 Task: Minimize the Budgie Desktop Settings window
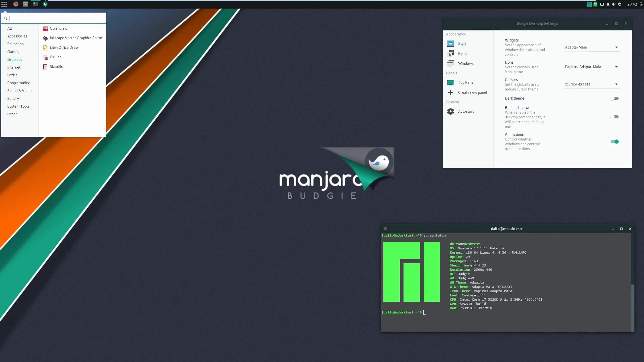click(607, 23)
